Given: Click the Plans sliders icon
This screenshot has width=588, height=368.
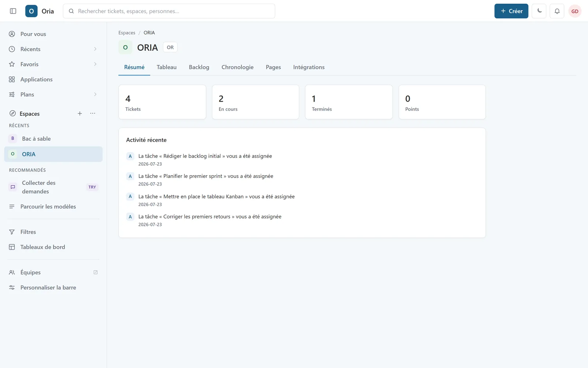Looking at the screenshot, I should (12, 94).
